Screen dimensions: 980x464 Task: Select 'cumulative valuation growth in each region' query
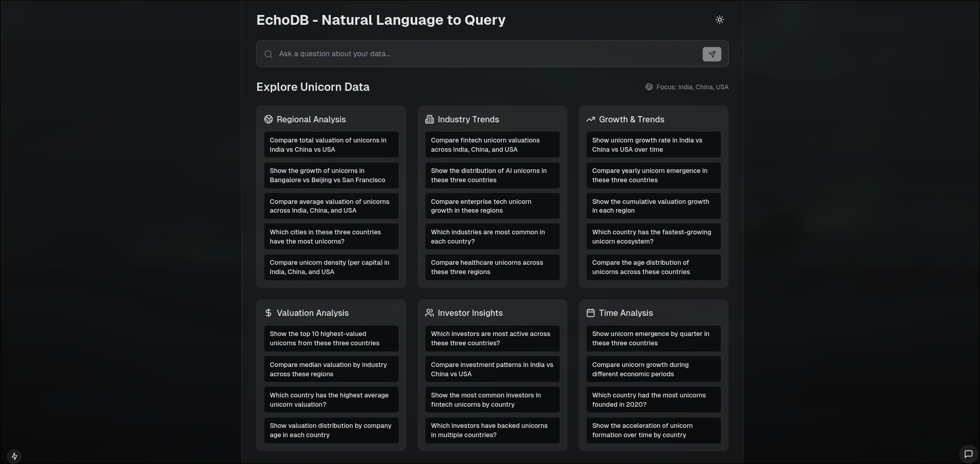tap(653, 206)
